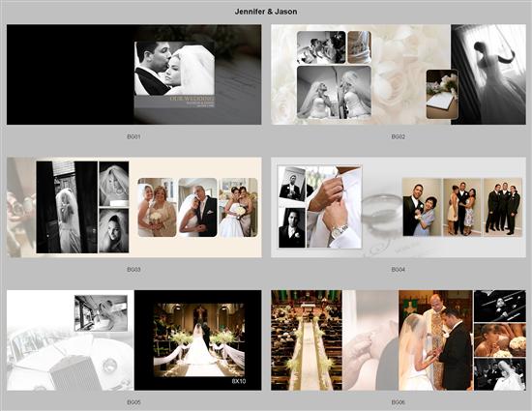Open the BG05 church aisle 8X10 spread
Screen dimensions: 532x411
134,340
